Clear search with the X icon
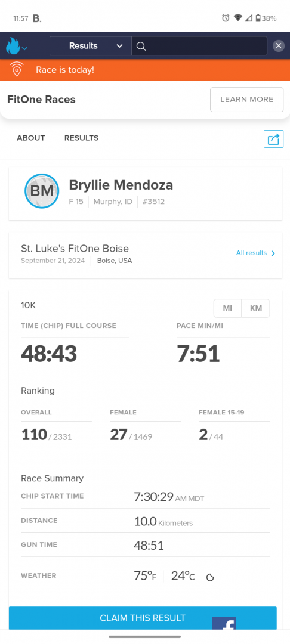Screen dimensions: 290x644 (x=279, y=46)
